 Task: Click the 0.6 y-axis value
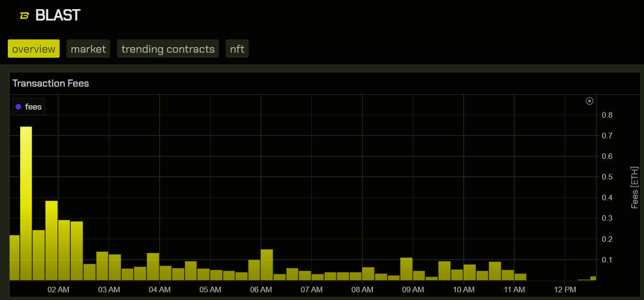coord(607,156)
